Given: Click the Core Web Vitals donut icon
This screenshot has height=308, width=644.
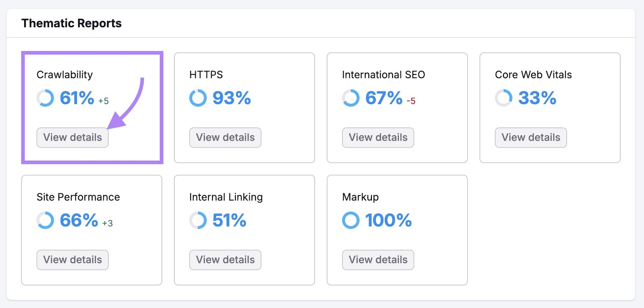Looking at the screenshot, I should pos(503,98).
